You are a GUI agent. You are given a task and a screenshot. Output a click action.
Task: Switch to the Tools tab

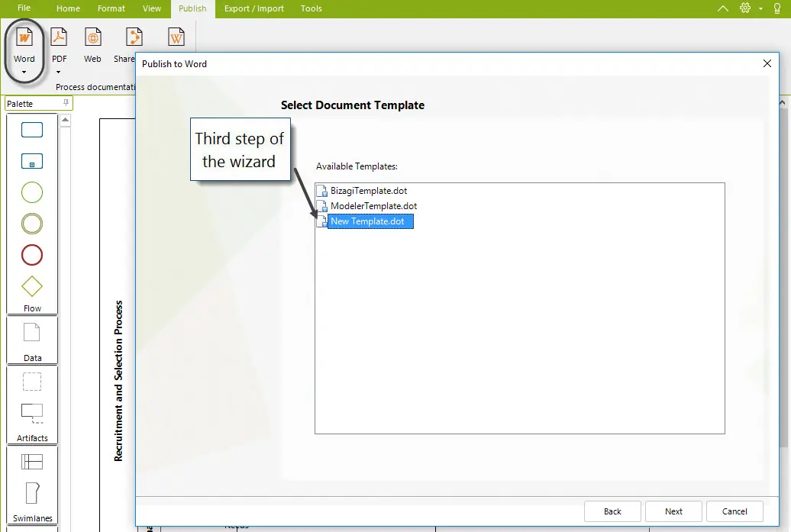click(x=312, y=8)
